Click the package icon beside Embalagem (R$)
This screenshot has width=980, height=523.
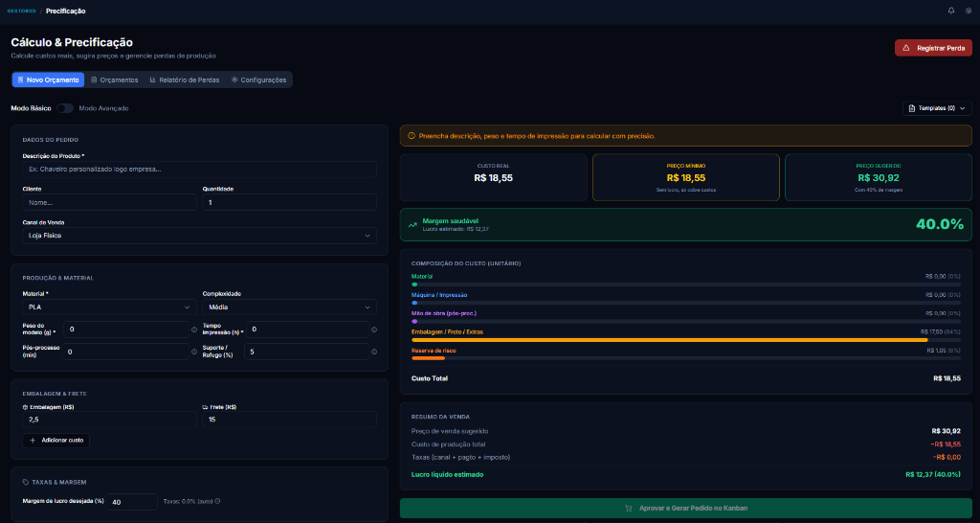click(25, 407)
